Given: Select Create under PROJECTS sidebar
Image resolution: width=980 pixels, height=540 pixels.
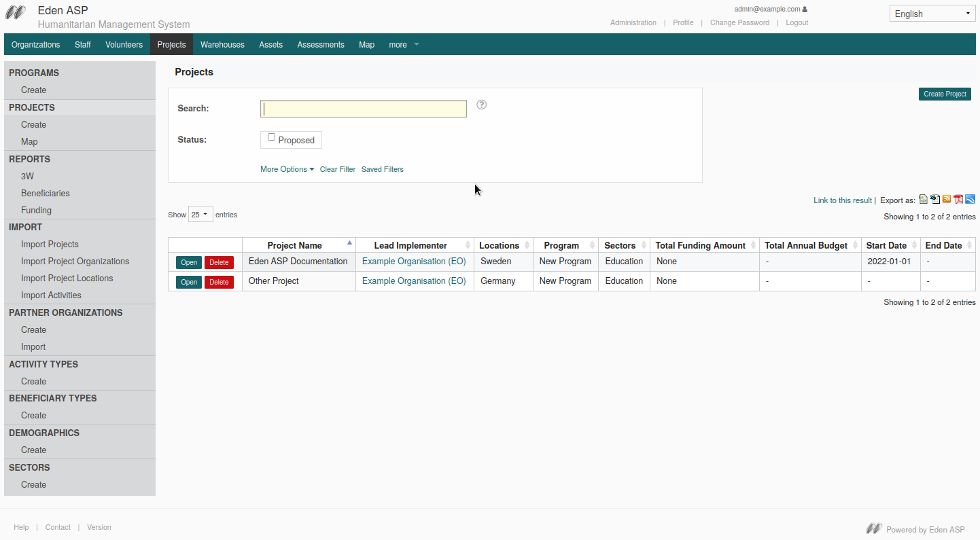Looking at the screenshot, I should 33,124.
